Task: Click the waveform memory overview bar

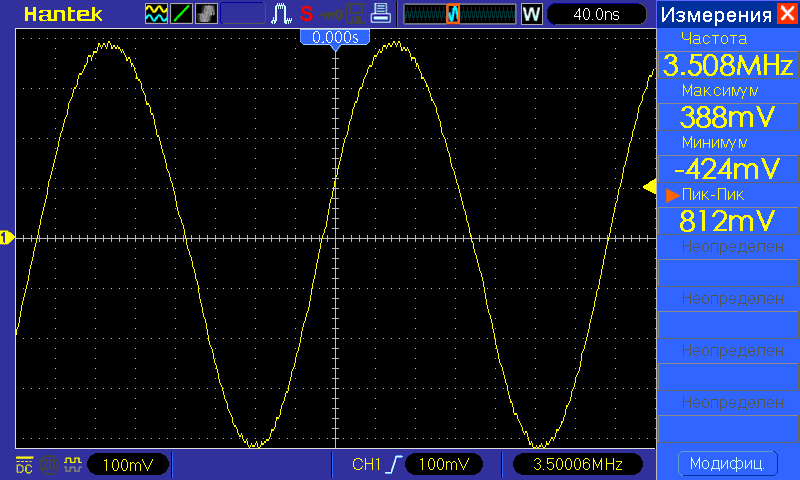Action: point(457,14)
